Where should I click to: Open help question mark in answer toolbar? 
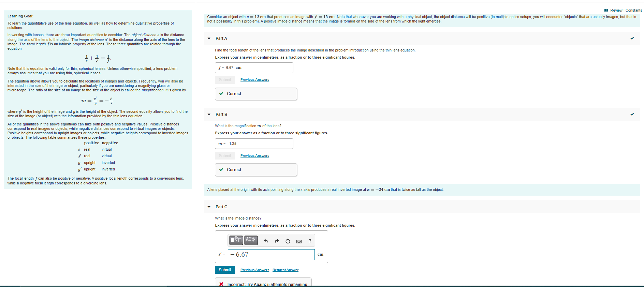pos(310,241)
